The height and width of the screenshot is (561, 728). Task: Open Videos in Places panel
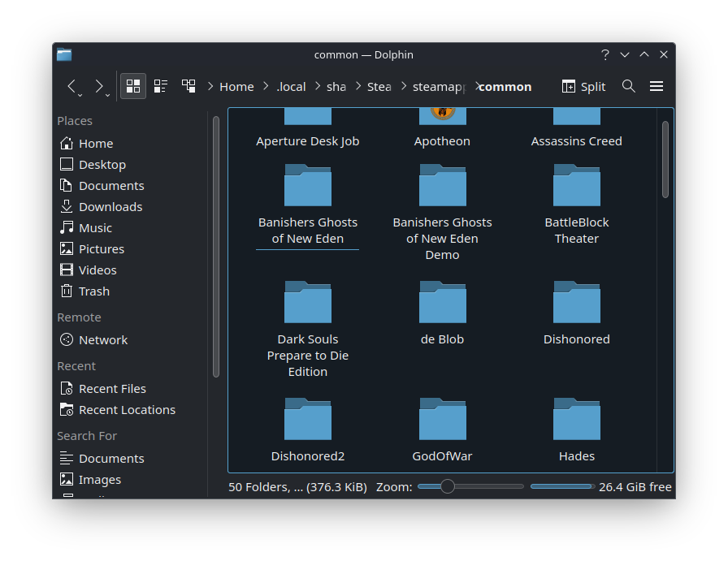pyautogui.click(x=131, y=270)
